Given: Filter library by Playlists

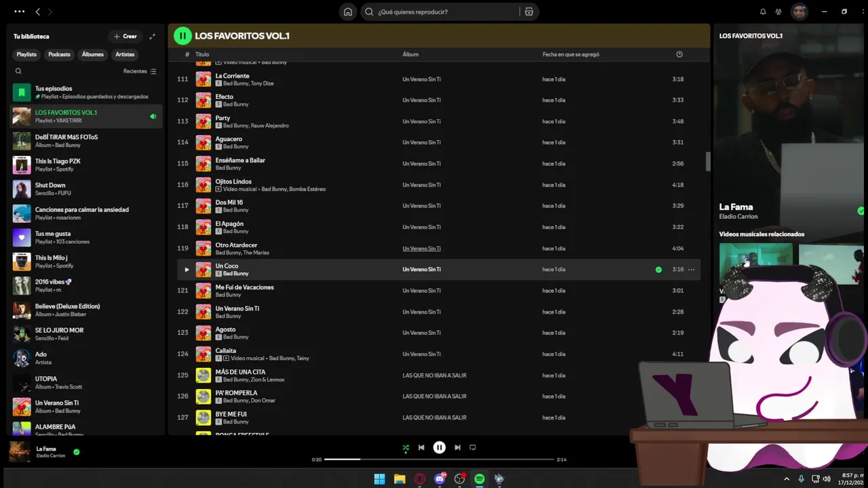Looking at the screenshot, I should [26, 54].
